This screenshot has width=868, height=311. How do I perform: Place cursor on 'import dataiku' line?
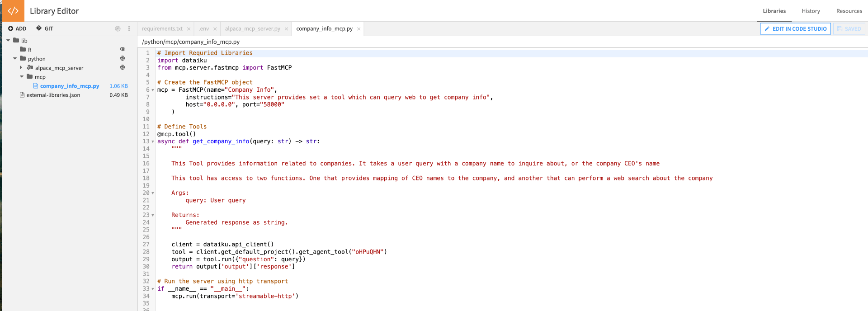[182, 60]
